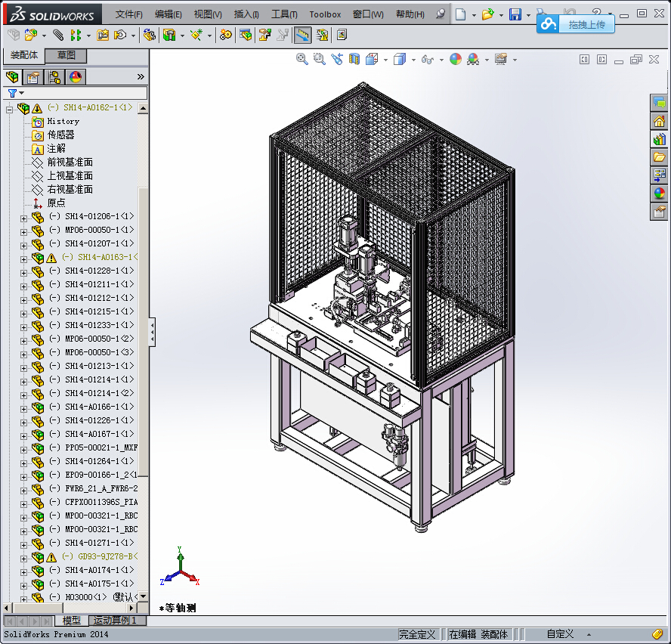The height and width of the screenshot is (644, 671).
Task: Click the Home icon in the right task pane
Action: [659, 121]
